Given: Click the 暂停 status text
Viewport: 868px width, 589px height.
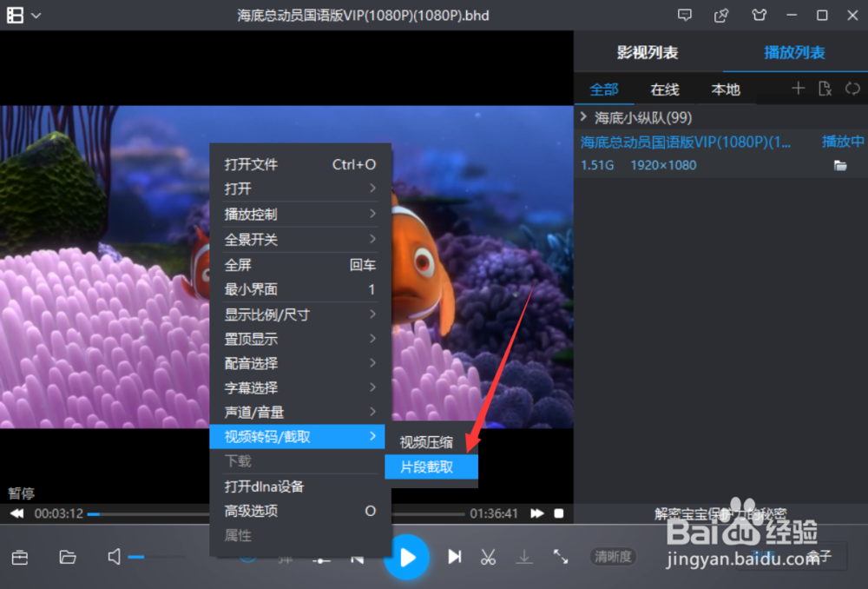Looking at the screenshot, I should (x=21, y=493).
